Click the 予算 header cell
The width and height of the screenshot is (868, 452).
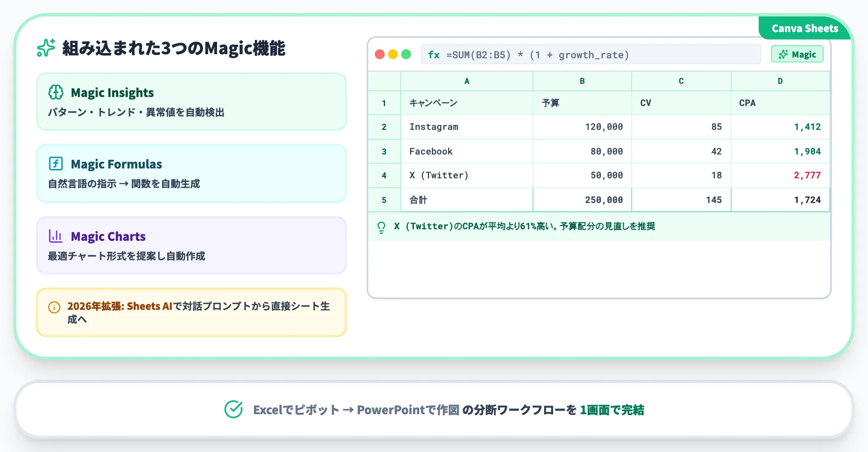582,103
